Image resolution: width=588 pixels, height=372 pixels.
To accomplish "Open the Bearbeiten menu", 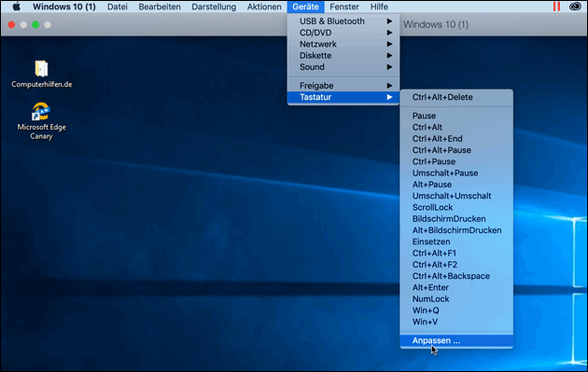I will tap(160, 7).
